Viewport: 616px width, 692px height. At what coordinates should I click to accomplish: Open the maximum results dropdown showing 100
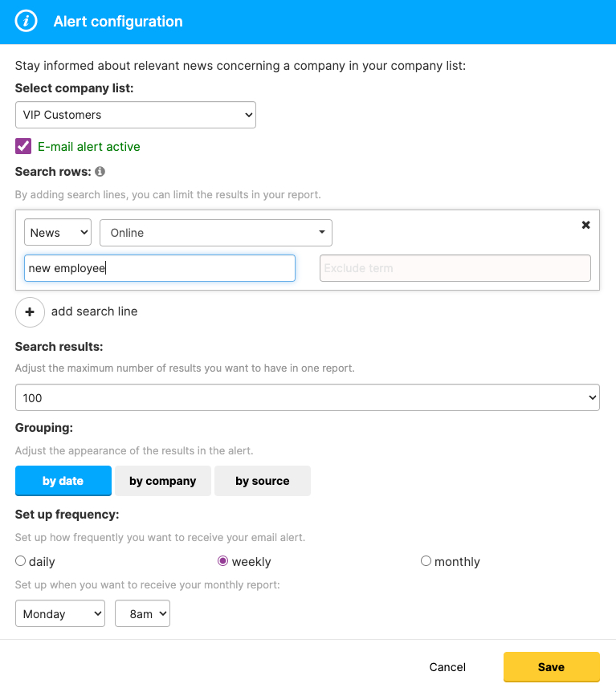coord(308,397)
